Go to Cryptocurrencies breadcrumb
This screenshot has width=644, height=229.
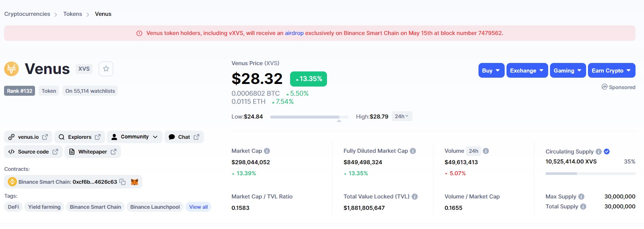click(27, 14)
